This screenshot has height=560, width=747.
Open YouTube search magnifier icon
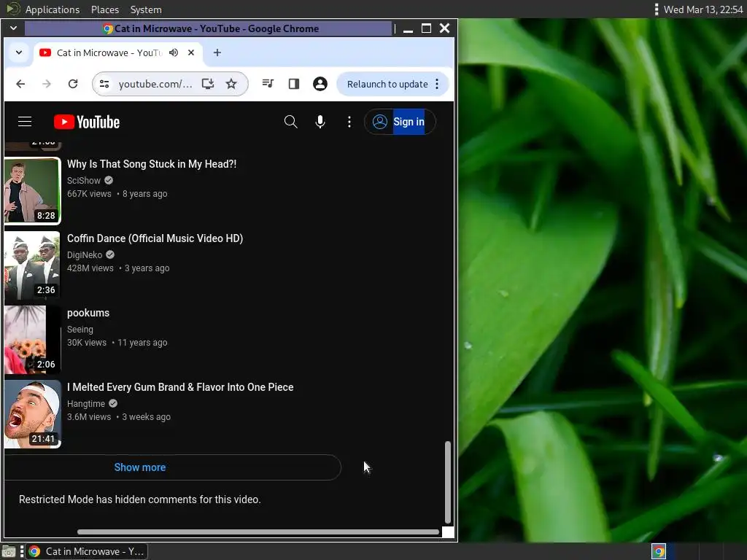click(290, 122)
